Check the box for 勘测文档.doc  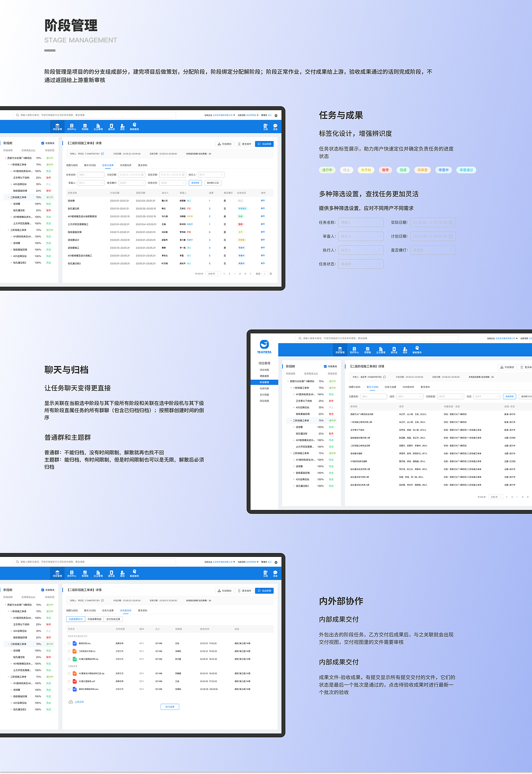click(69, 643)
